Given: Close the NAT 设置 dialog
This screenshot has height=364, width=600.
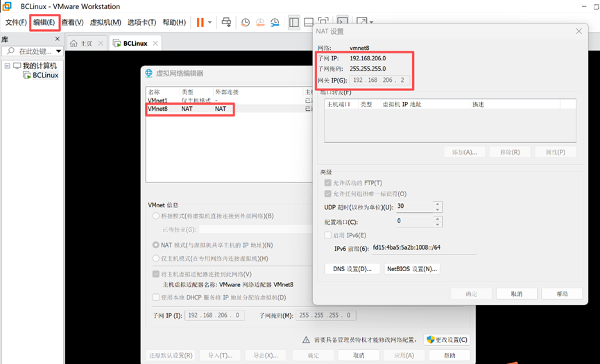Looking at the screenshot, I should click(x=579, y=31).
